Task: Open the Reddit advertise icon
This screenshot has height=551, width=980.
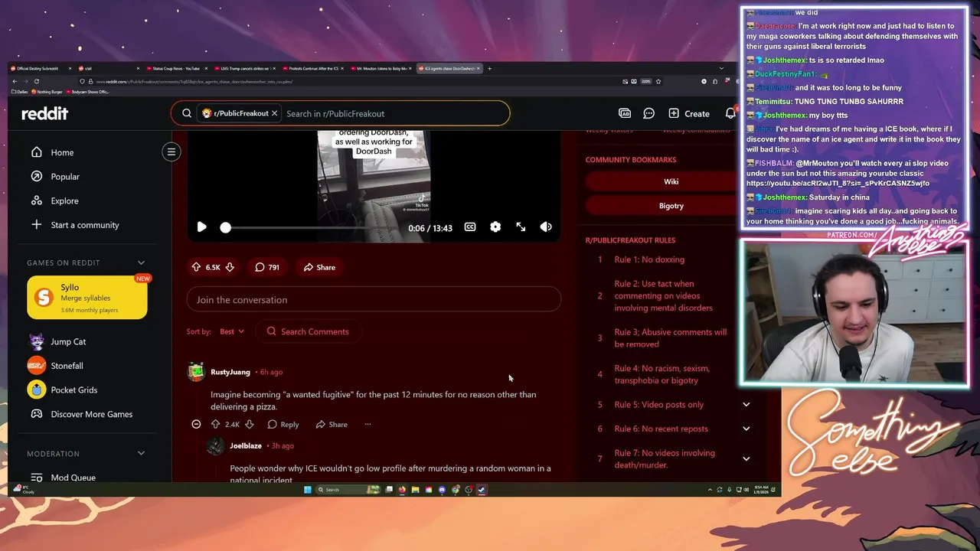Action: pyautogui.click(x=625, y=113)
